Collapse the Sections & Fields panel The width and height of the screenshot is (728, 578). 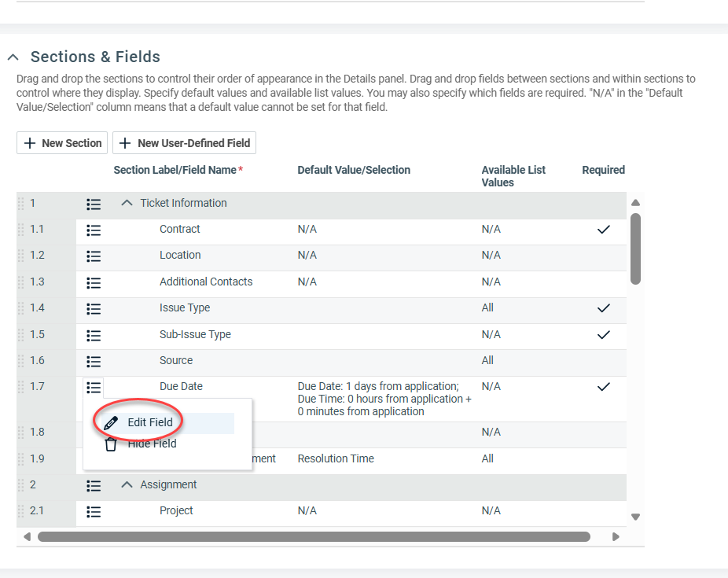coord(13,57)
